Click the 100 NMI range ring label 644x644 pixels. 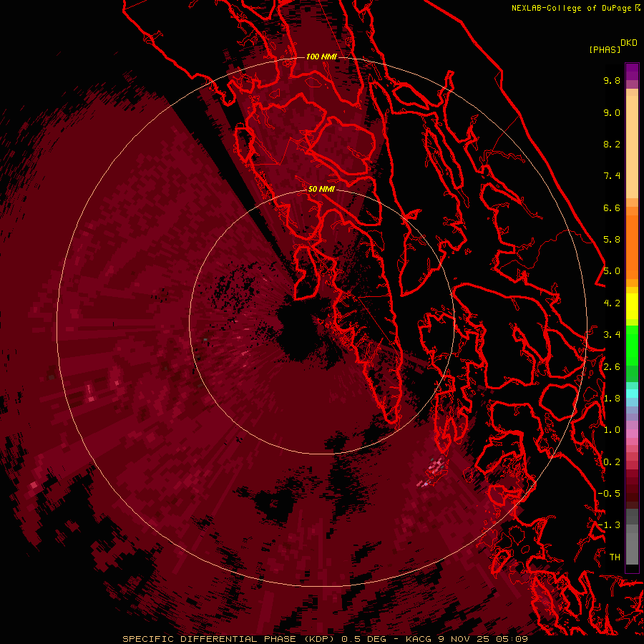pos(321,57)
